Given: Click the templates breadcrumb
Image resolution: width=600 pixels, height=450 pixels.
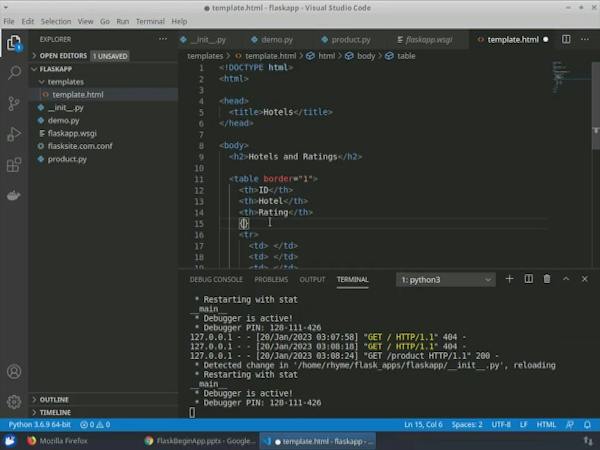Looking at the screenshot, I should pyautogui.click(x=205, y=56).
